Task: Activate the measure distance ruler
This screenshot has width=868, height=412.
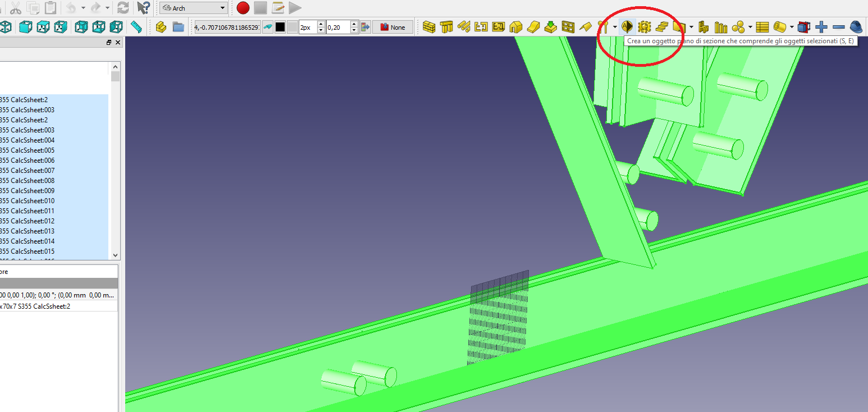Action: click(x=136, y=26)
